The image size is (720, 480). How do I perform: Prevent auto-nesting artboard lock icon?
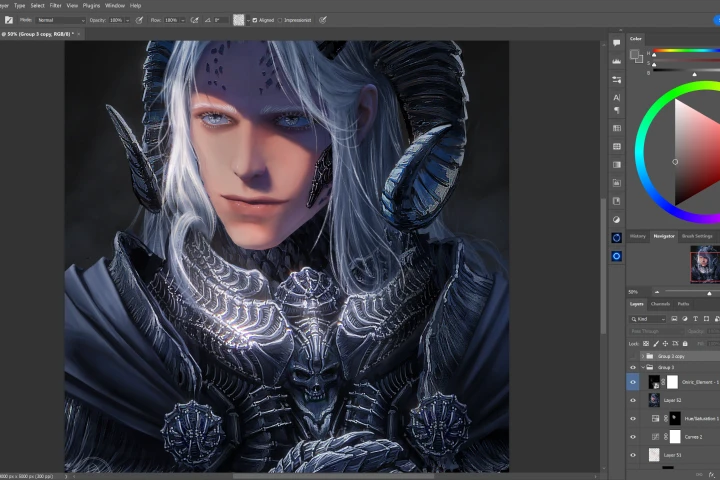pyautogui.click(x=675, y=344)
